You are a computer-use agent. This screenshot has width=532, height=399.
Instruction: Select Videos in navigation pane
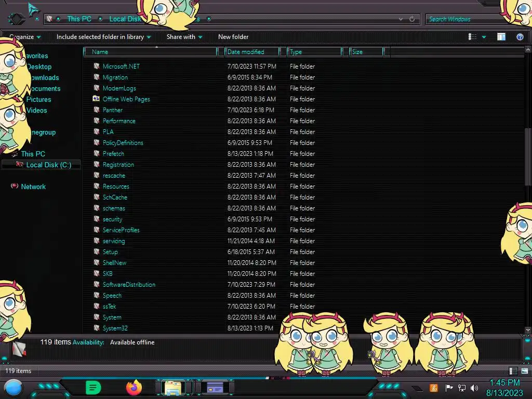37,110
